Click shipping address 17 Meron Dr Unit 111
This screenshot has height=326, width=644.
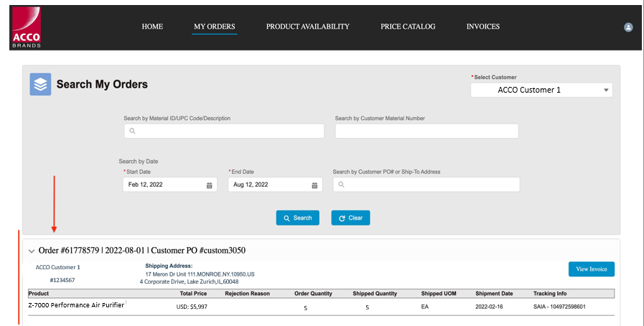[200, 274]
